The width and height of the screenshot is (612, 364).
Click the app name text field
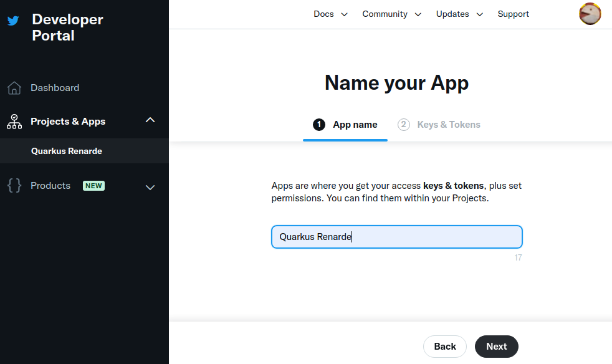(396, 237)
